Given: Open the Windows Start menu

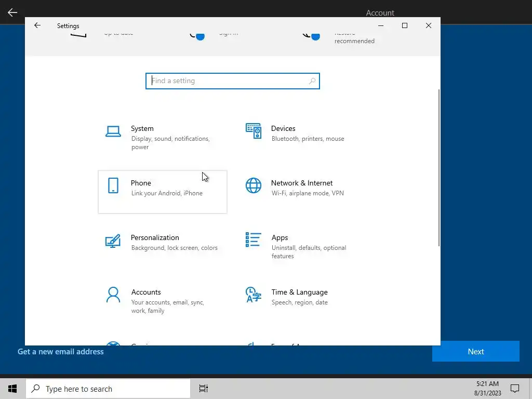Looking at the screenshot, I should (x=12, y=389).
